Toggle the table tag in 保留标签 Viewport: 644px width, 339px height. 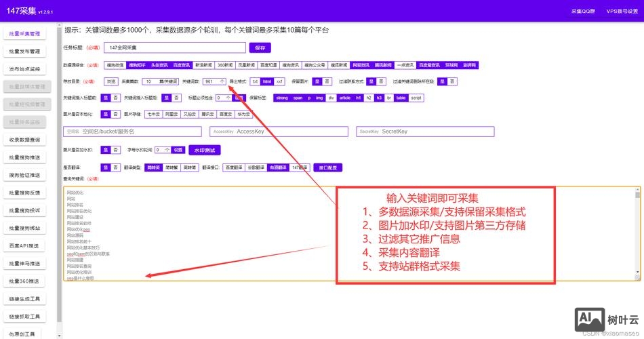pos(401,98)
